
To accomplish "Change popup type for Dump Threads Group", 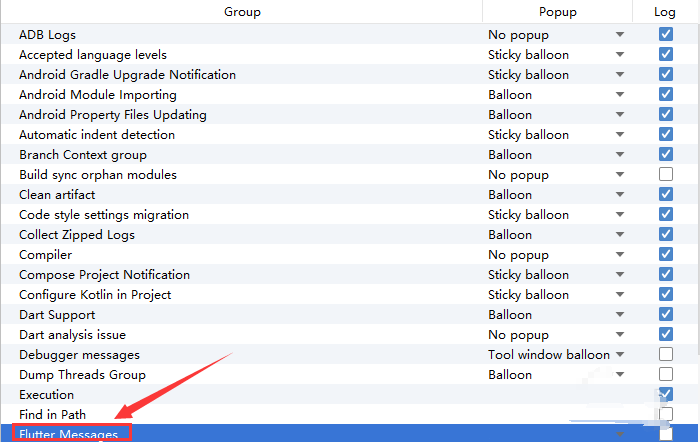I will 620,374.
